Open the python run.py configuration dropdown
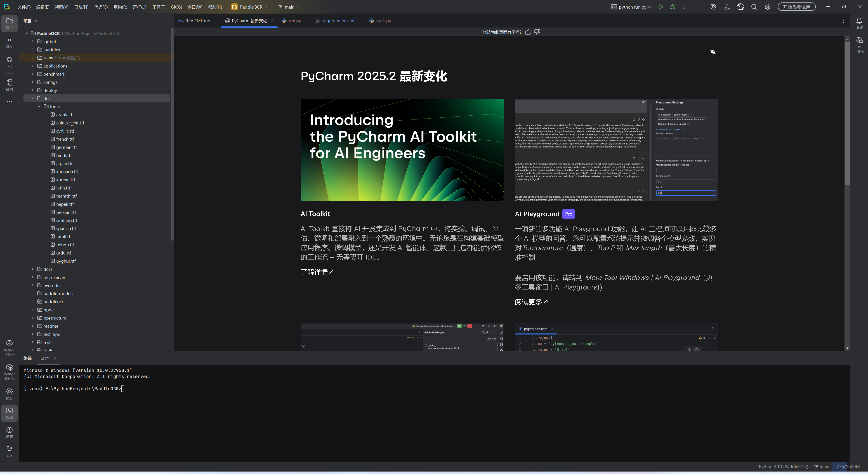This screenshot has height=474, width=868. pyautogui.click(x=631, y=7)
